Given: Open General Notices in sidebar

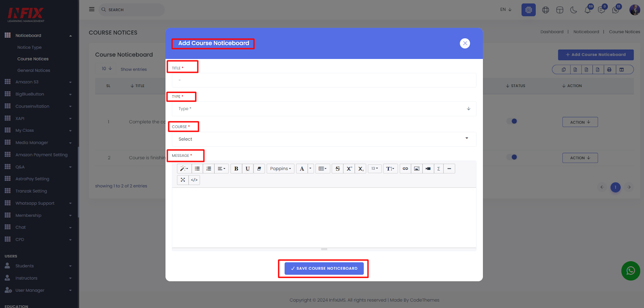Looking at the screenshot, I should [34, 71].
